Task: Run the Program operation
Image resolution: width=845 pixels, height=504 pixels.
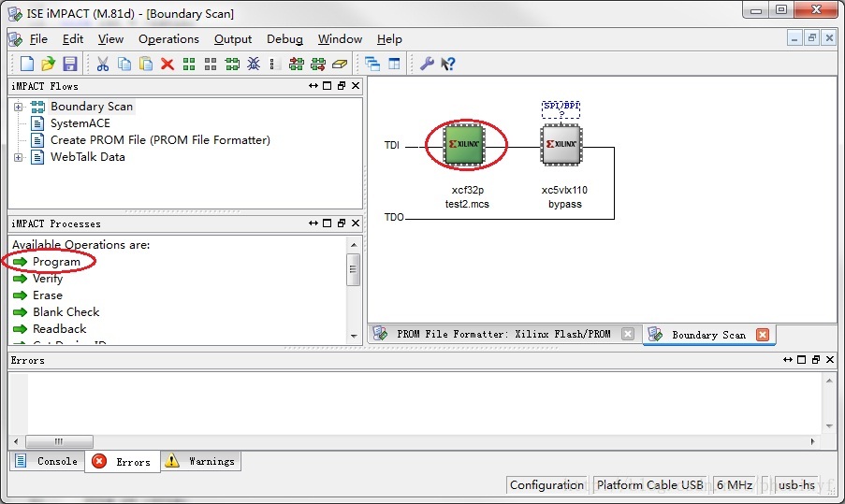Action: 56,262
